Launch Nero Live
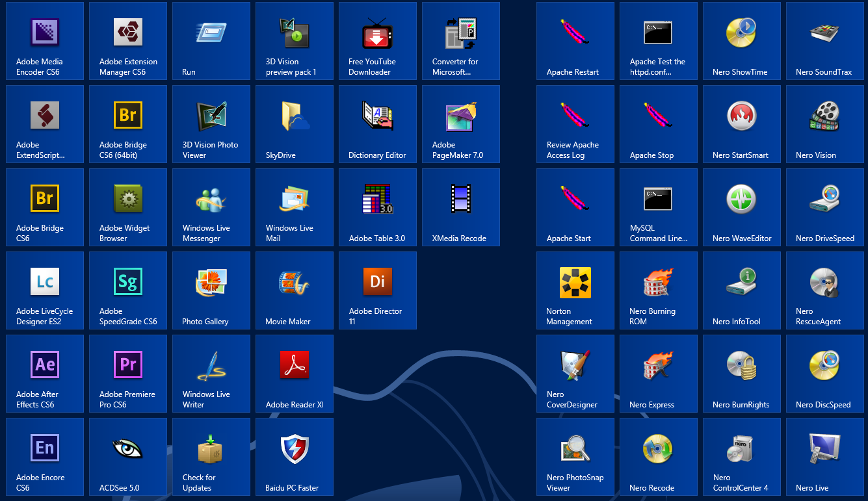 coord(825,457)
